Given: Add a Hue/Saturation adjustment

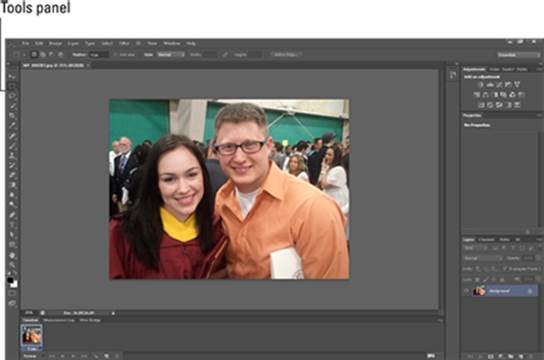Looking at the screenshot, I should point(477,95).
